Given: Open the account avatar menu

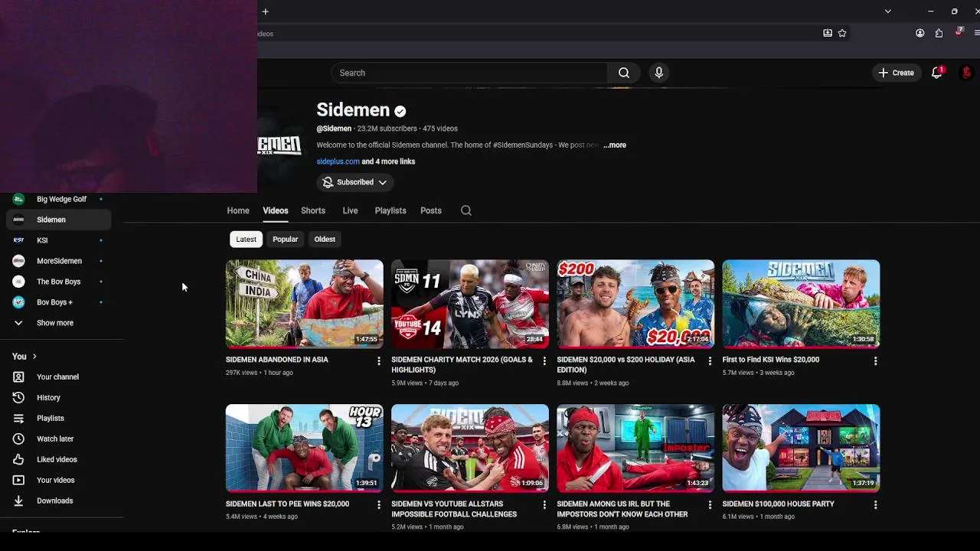Looking at the screenshot, I should click(x=966, y=73).
